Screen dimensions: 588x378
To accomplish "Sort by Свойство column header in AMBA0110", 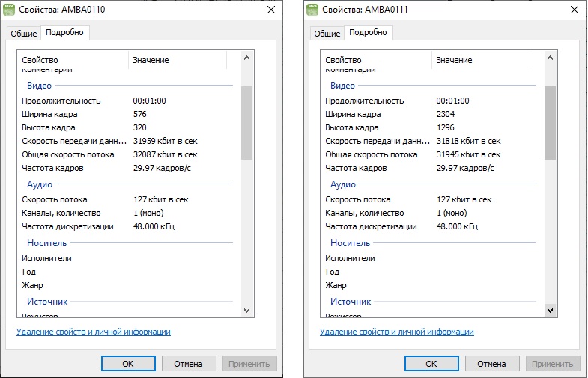I will [x=71, y=60].
